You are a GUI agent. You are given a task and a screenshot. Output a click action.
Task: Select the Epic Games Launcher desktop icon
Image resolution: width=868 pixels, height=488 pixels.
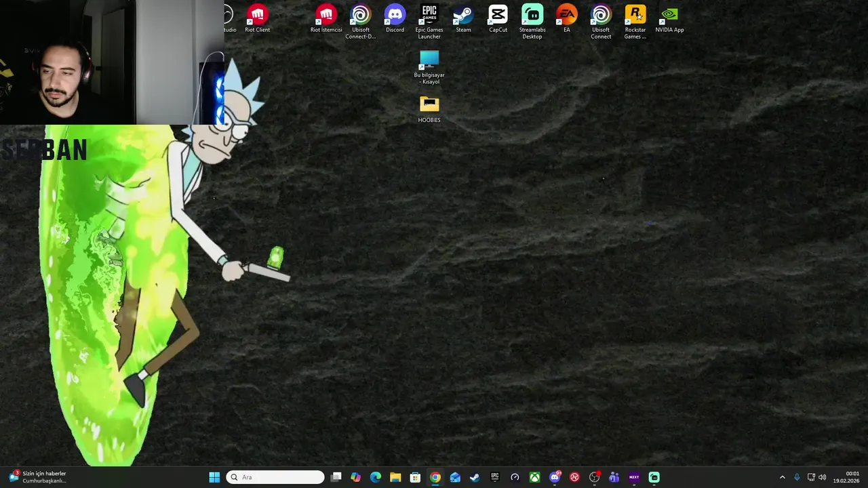429,22
